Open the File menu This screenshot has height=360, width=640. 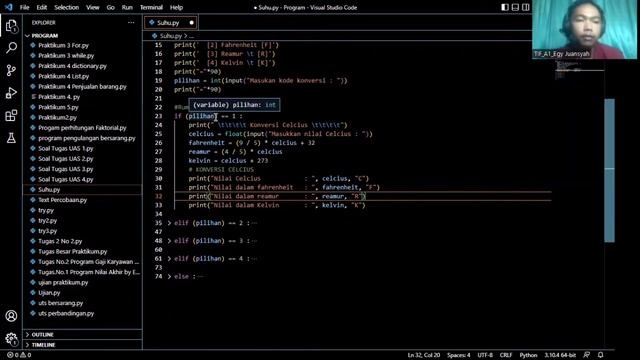pyautogui.click(x=24, y=7)
